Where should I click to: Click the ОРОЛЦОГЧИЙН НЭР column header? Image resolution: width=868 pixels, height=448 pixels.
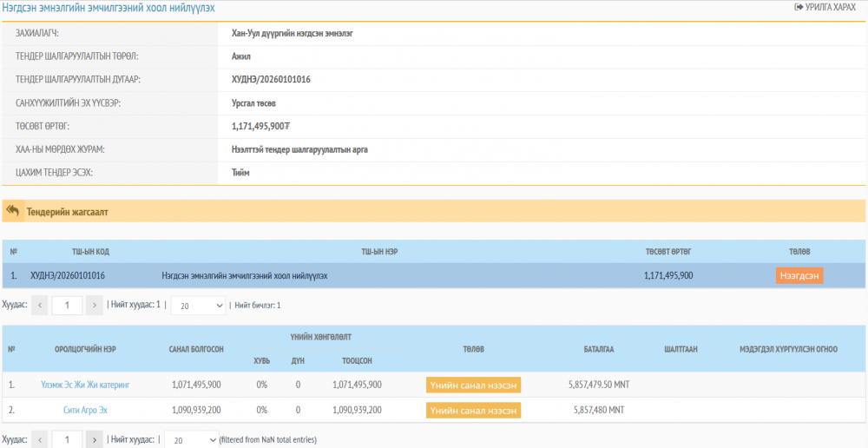(x=85, y=349)
